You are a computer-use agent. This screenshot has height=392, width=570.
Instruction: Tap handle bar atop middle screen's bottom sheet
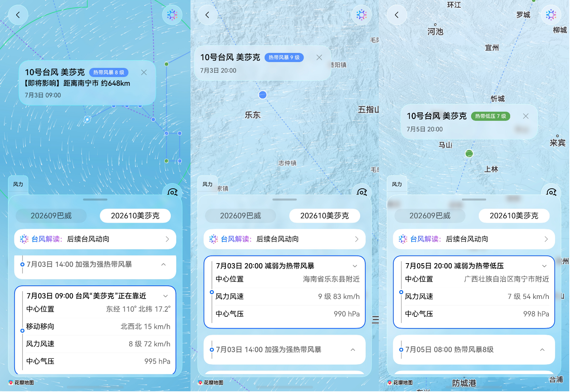pos(285,200)
